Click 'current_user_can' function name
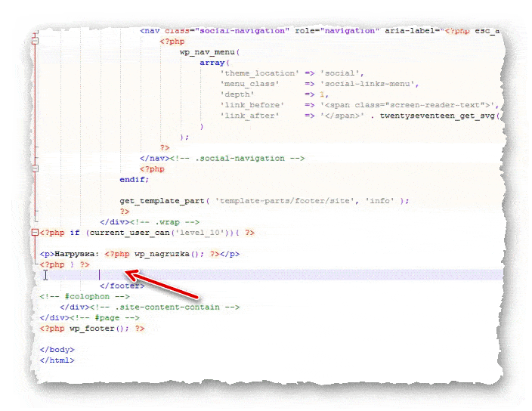This screenshot has height=411, width=532. tap(130, 233)
